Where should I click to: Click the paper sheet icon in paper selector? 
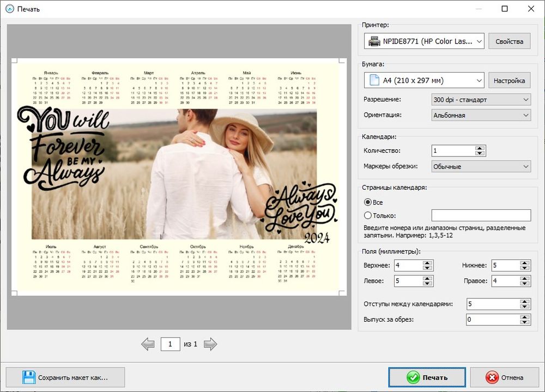(x=374, y=80)
